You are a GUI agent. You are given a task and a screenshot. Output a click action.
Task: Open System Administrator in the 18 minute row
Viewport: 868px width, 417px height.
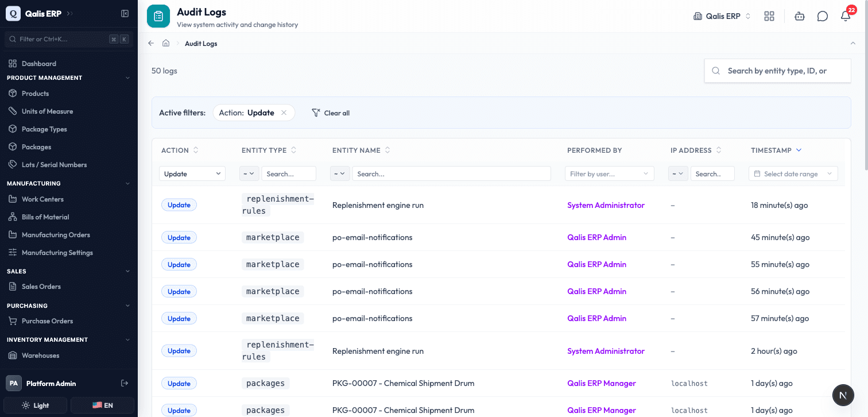coord(606,205)
